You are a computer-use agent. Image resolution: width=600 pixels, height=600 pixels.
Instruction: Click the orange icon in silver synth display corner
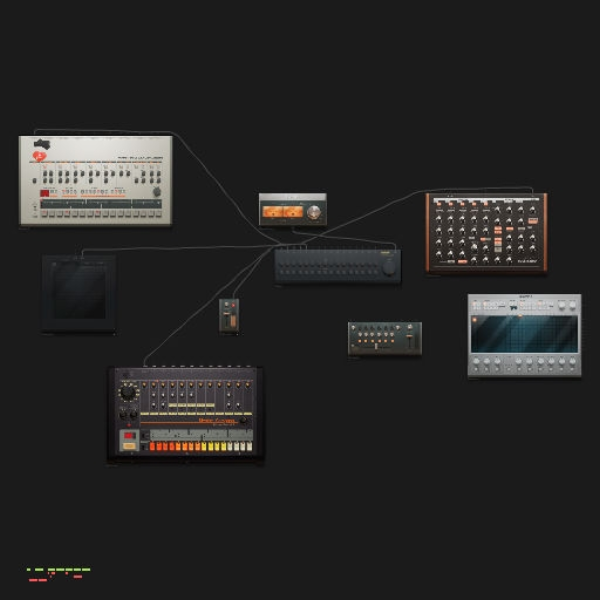click(x=474, y=320)
